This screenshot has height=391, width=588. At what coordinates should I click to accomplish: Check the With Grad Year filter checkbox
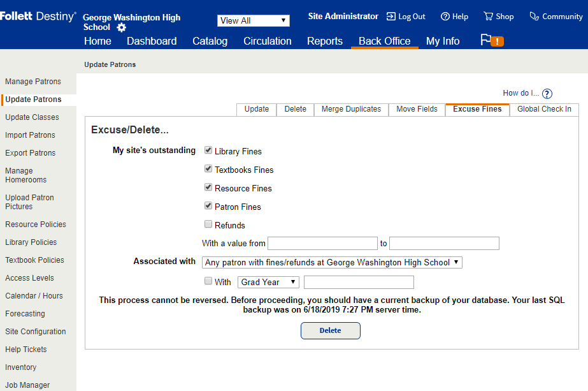pyautogui.click(x=208, y=281)
